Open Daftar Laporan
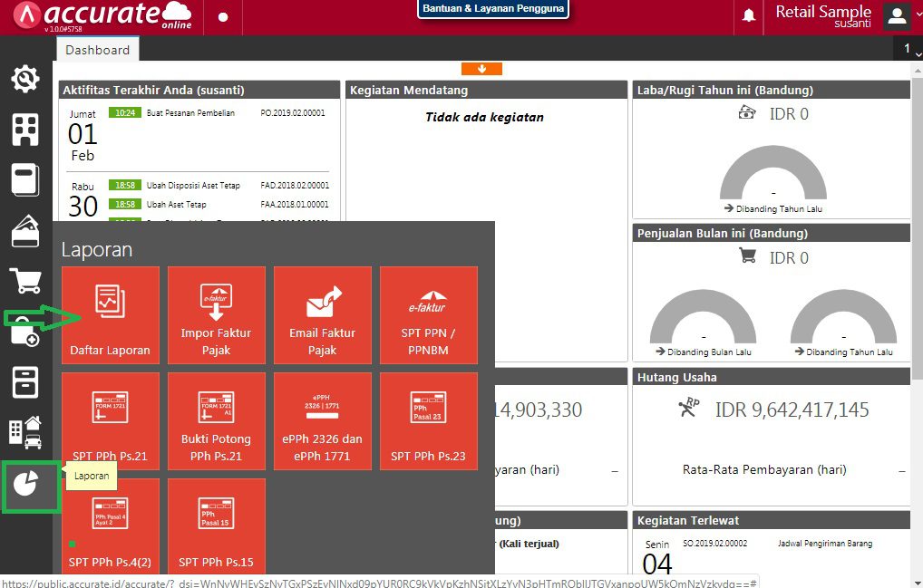 pyautogui.click(x=110, y=314)
